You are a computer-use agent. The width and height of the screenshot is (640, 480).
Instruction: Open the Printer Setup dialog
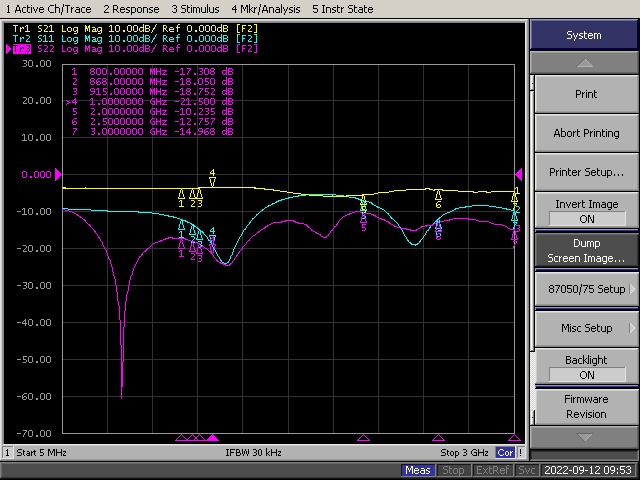click(x=586, y=172)
